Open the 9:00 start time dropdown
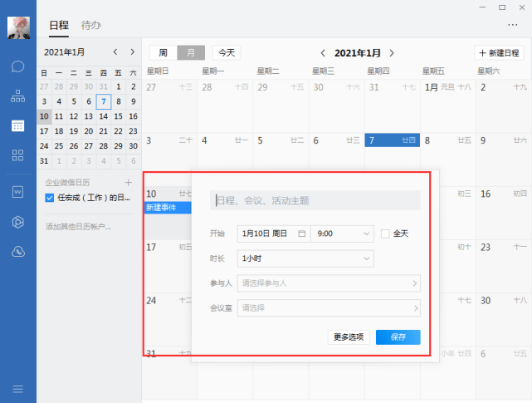The image size is (532, 403). tap(342, 233)
